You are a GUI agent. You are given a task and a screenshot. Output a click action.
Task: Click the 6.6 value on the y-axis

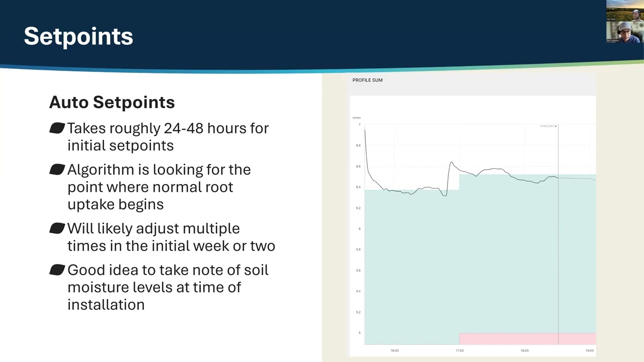coord(358,166)
